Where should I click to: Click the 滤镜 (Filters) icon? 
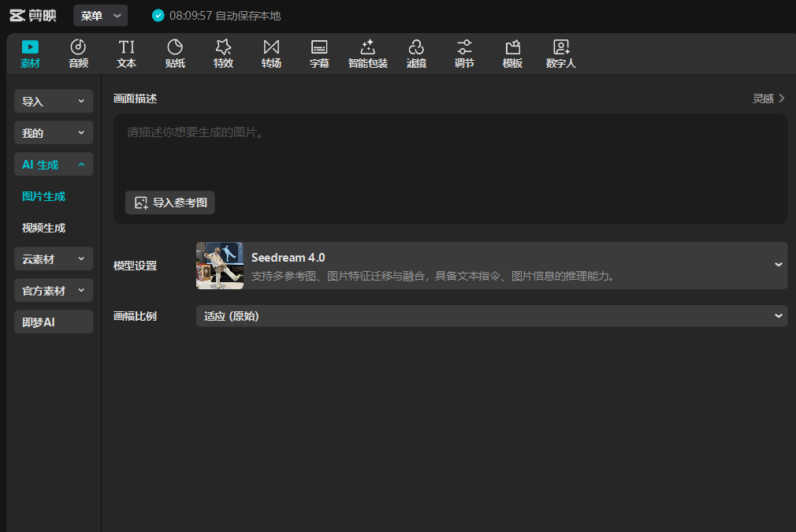tap(416, 48)
